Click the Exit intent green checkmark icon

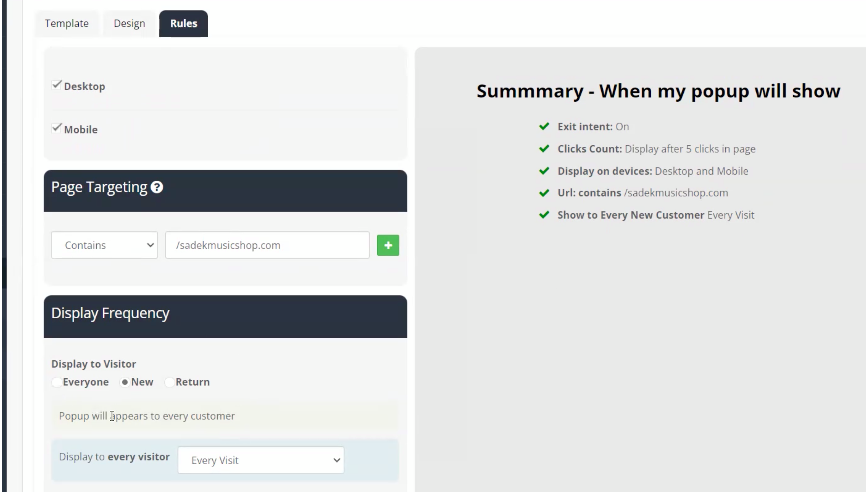(545, 126)
